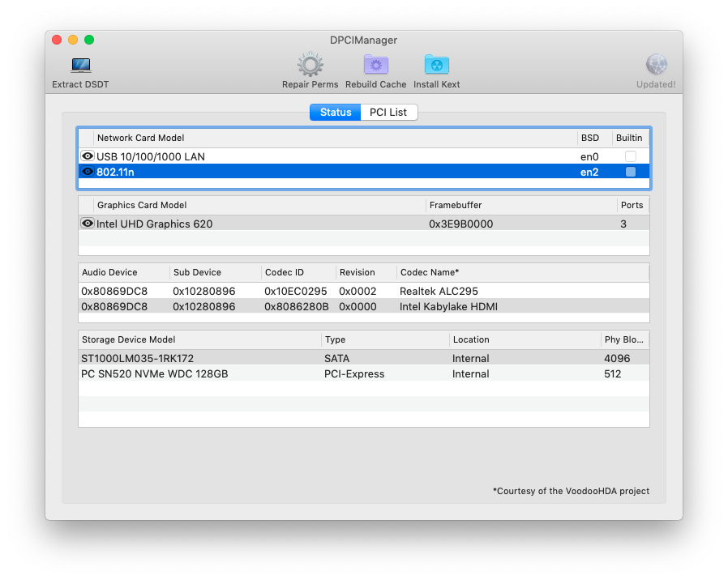The image size is (728, 580).
Task: Select the 802.11n network card text
Action: coord(115,173)
